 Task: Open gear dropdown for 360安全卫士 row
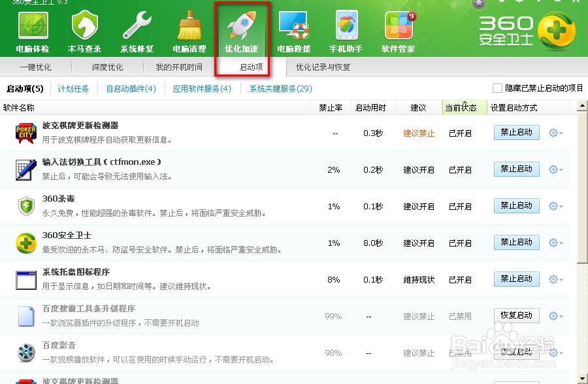click(556, 243)
